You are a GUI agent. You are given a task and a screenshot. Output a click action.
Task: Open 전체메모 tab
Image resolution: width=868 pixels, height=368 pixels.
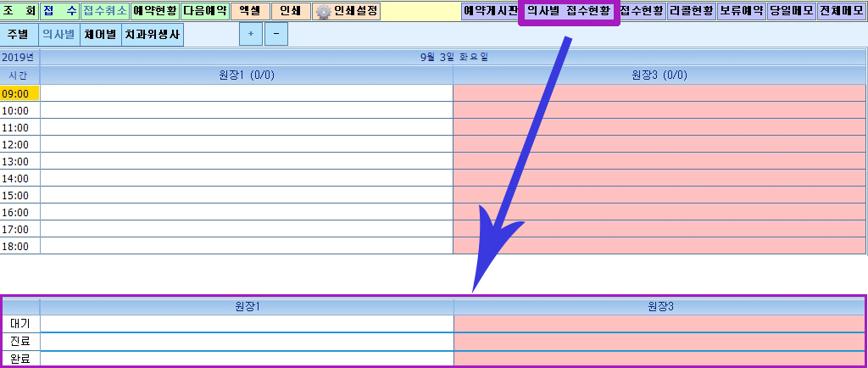(842, 11)
